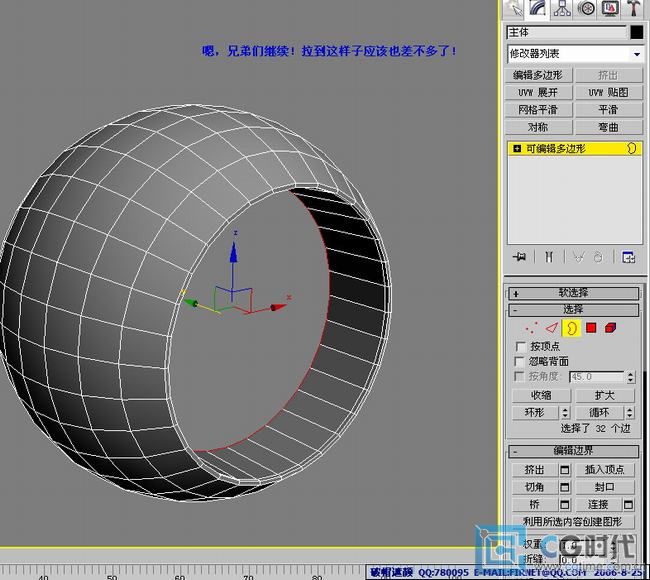The image size is (650, 580).
Task: Click spinner arrows beside 循环
Action: (630, 413)
